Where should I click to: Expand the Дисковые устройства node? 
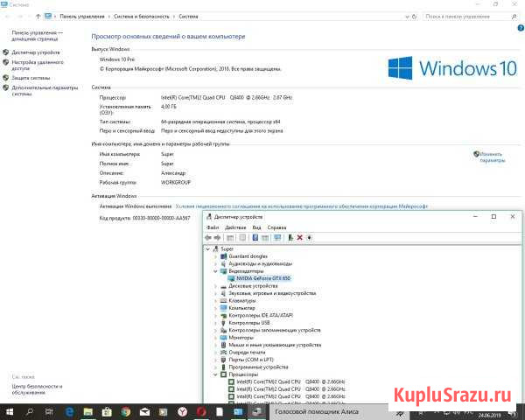click(215, 286)
